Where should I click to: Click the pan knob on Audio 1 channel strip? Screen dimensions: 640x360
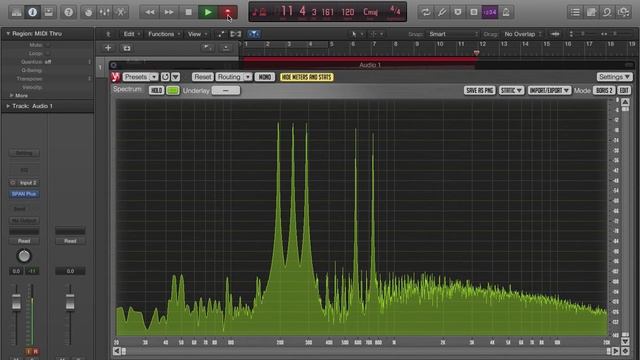[x=24, y=256]
